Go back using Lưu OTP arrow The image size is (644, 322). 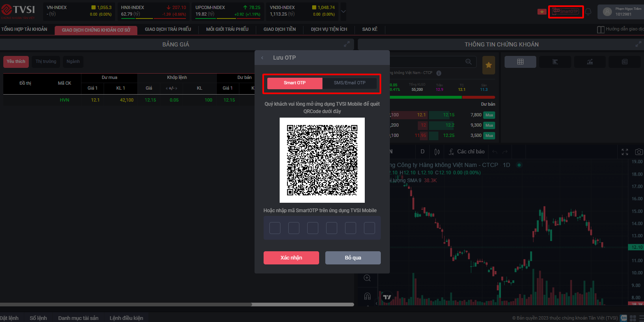coord(262,58)
